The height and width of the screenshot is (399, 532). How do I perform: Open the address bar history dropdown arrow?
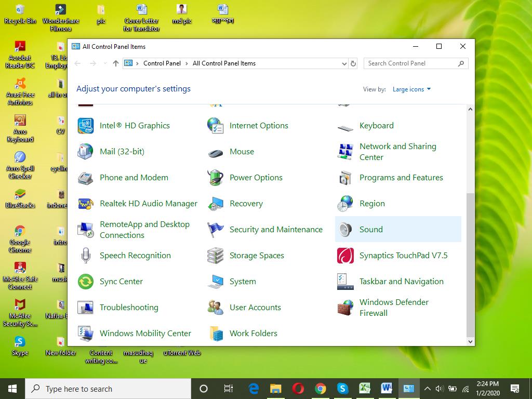pyautogui.click(x=344, y=63)
